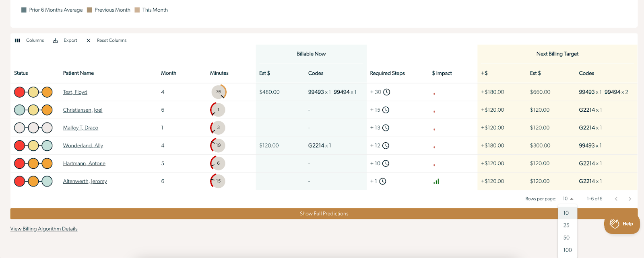
Task: Click Billable Now group header
Action: coord(311,54)
